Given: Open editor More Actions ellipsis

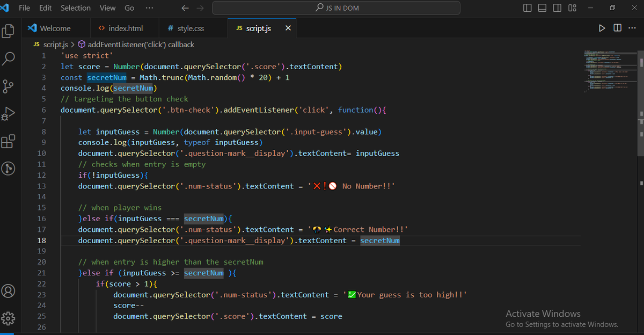Looking at the screenshot, I should coord(632,28).
